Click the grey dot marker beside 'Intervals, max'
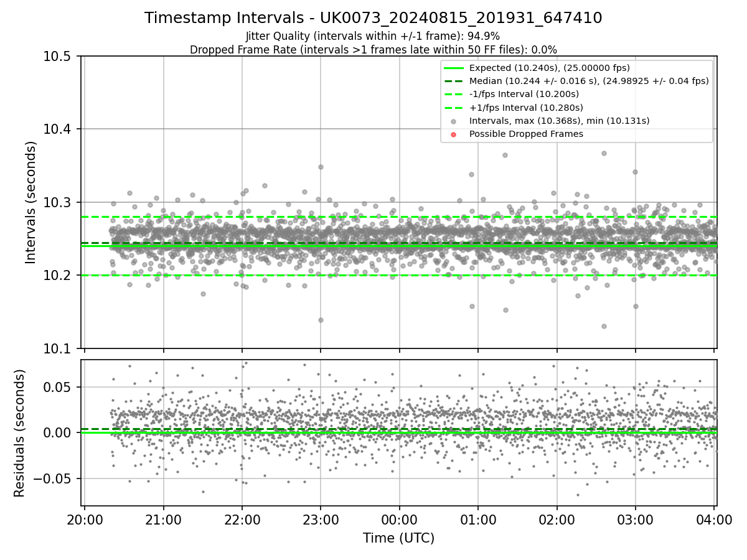This screenshot has width=747, height=560. 453,121
